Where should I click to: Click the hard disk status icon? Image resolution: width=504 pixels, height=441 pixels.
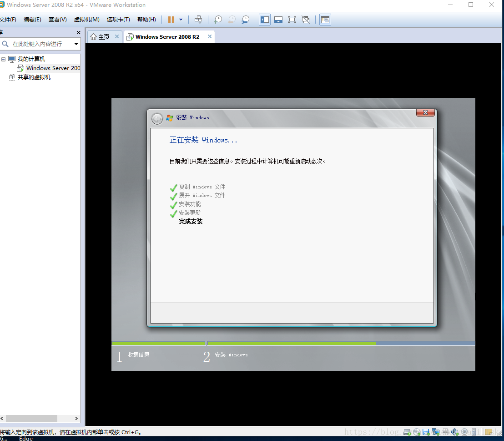pyautogui.click(x=407, y=432)
